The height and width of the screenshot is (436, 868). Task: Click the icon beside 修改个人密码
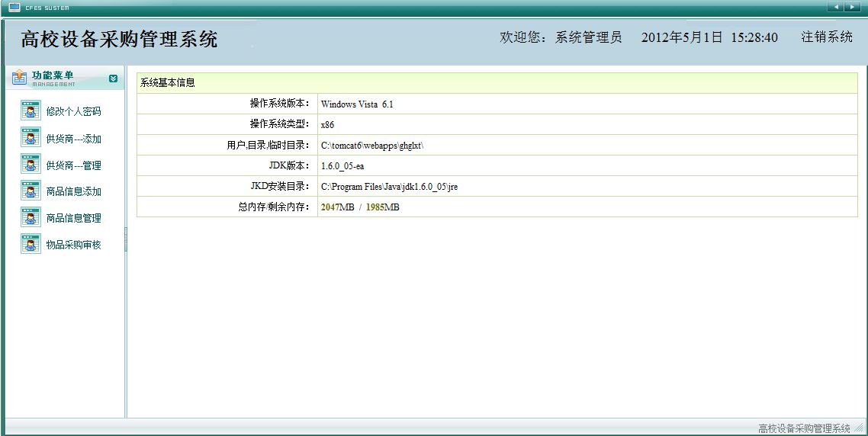coord(31,111)
